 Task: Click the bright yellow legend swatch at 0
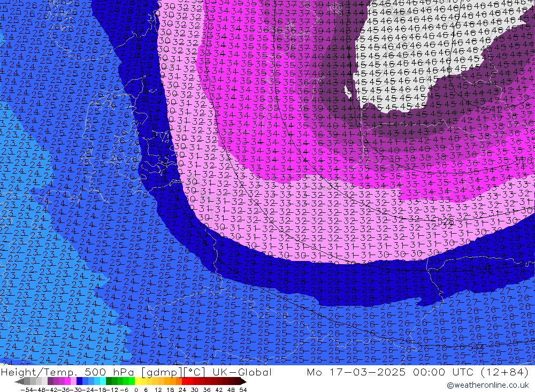click(138, 381)
